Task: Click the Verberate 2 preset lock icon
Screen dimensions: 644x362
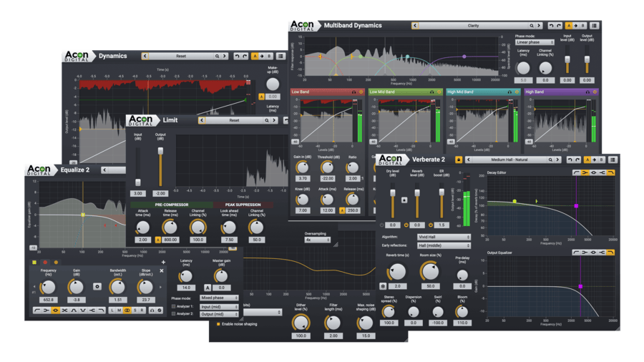Action: tap(459, 160)
